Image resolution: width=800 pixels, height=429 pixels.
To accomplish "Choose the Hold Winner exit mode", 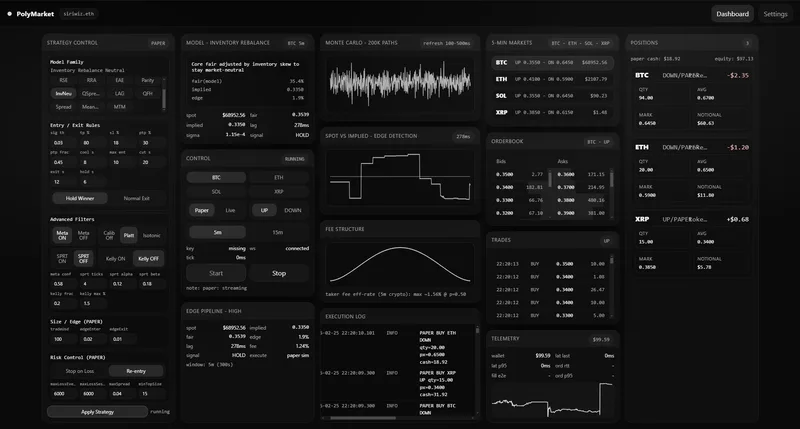I will point(80,198).
